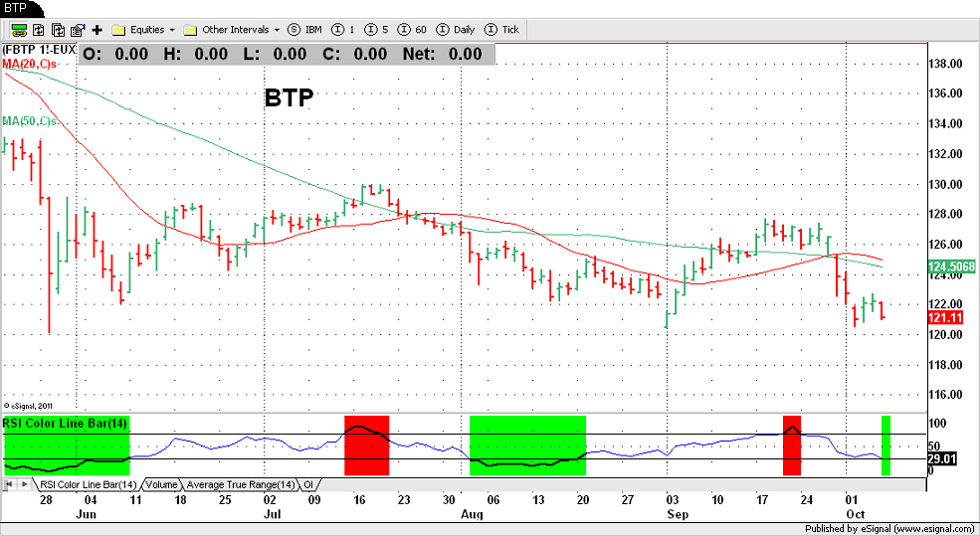The width and height of the screenshot is (980, 536).
Task: Click the 116.00 price axis label
Action: click(945, 395)
